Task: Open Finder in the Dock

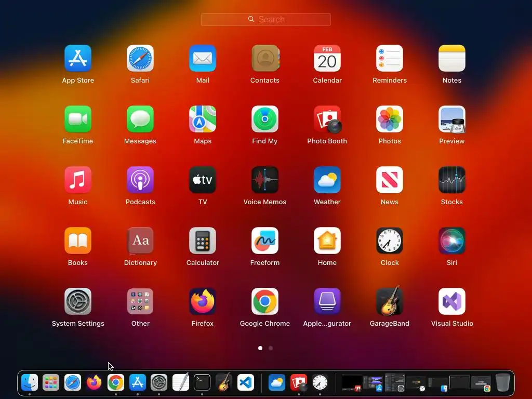Action: point(30,382)
